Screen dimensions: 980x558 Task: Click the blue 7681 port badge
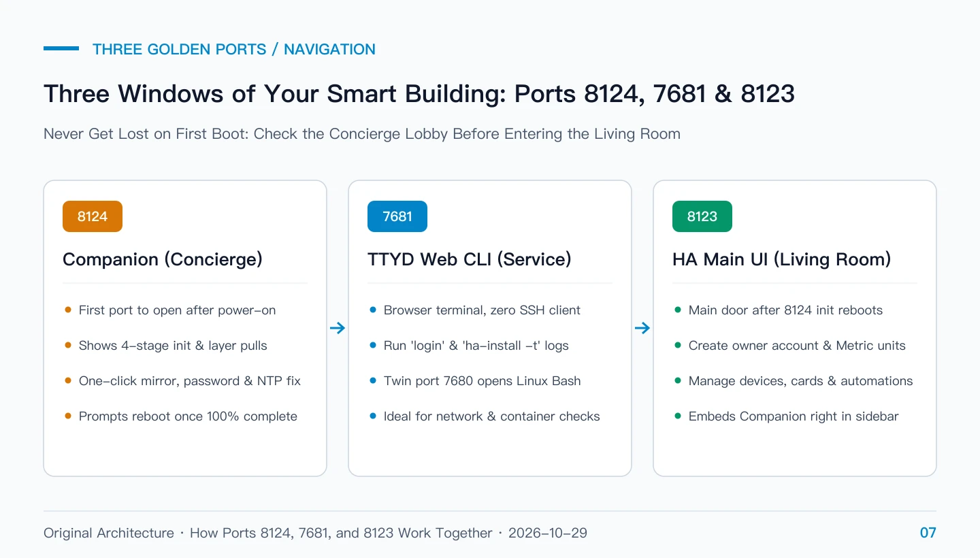point(397,216)
